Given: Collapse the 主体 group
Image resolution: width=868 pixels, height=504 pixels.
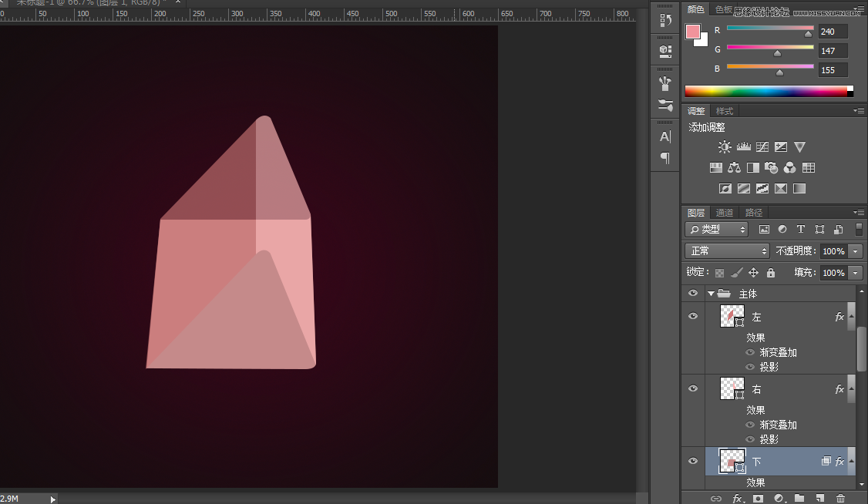Looking at the screenshot, I should (711, 294).
